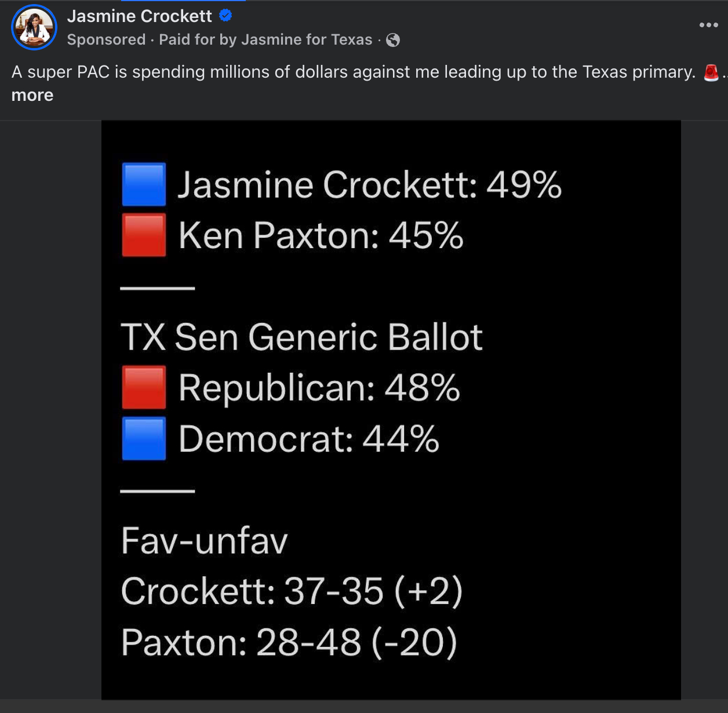This screenshot has width=728, height=713.
Task: Click the "Sponsored" label
Action: click(x=106, y=39)
